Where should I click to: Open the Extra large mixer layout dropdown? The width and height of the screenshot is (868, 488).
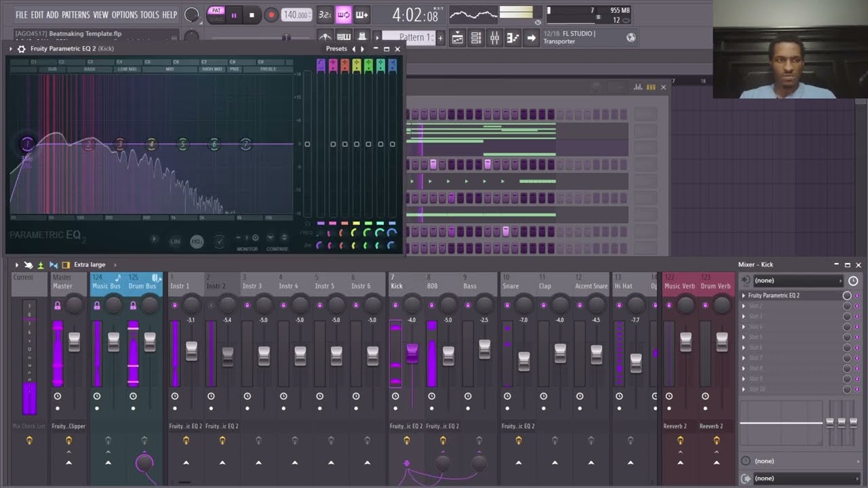(90, 265)
